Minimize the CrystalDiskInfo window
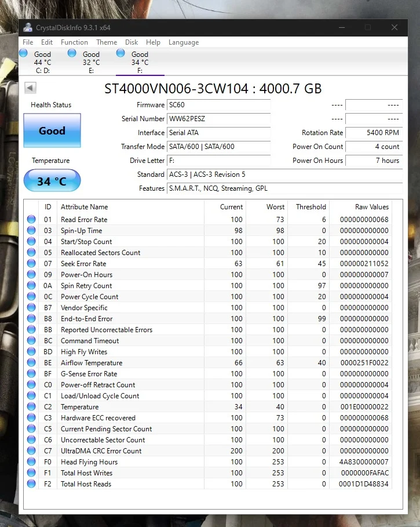Screen dimensions: 420x527 342,28
